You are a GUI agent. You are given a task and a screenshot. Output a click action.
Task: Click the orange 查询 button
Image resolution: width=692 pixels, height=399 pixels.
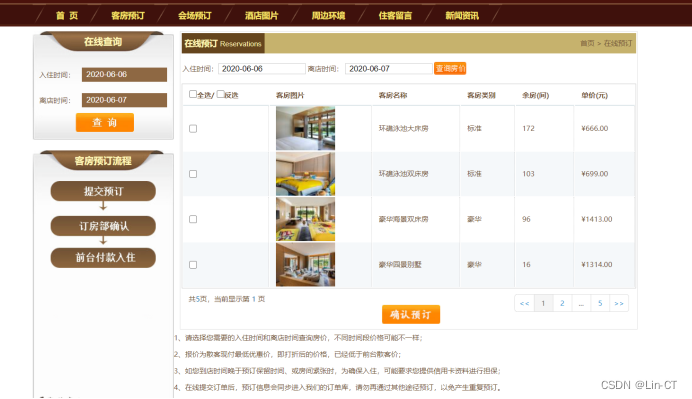pyautogui.click(x=105, y=122)
